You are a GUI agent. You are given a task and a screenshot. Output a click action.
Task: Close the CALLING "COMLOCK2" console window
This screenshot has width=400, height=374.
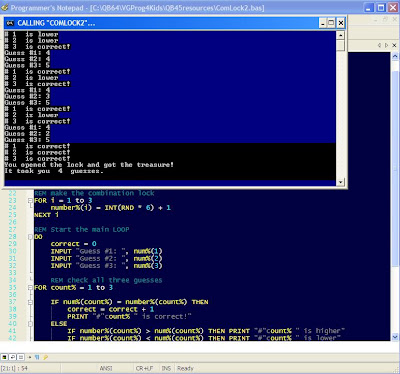pyautogui.click(x=340, y=23)
